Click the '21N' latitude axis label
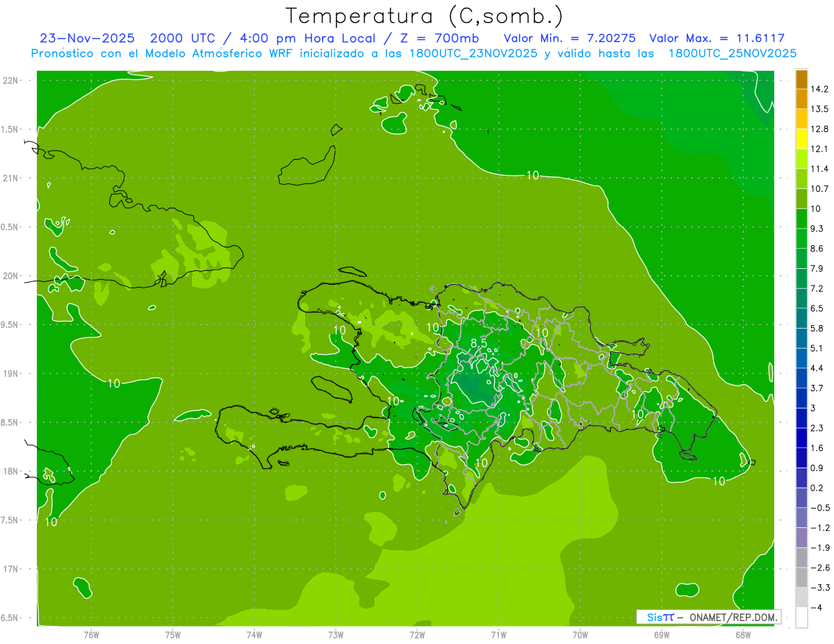The height and width of the screenshot is (644, 834). pyautogui.click(x=10, y=179)
